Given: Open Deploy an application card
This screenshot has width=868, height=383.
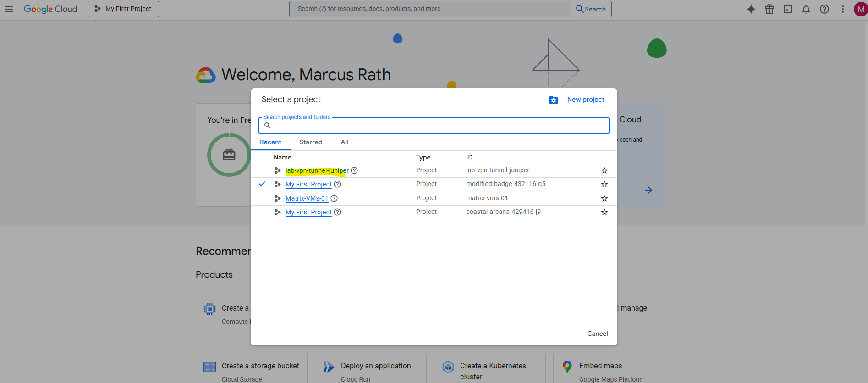Looking at the screenshot, I should [371, 368].
